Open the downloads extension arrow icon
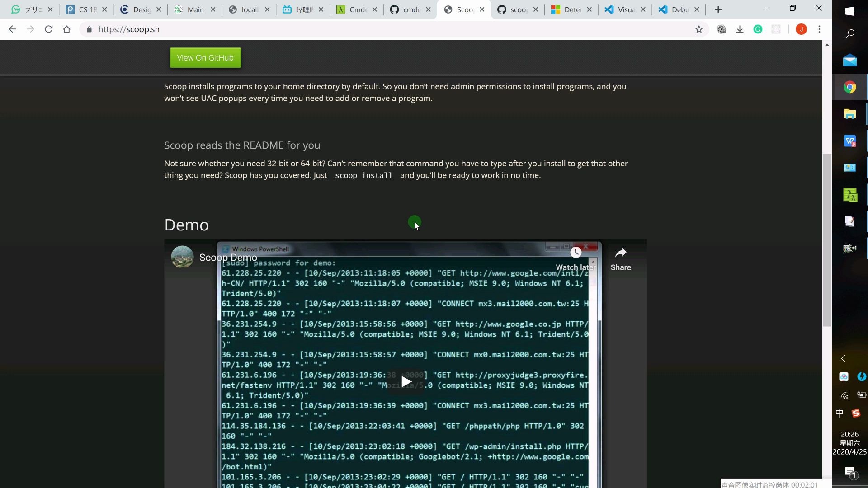868x488 pixels. pos(740,29)
